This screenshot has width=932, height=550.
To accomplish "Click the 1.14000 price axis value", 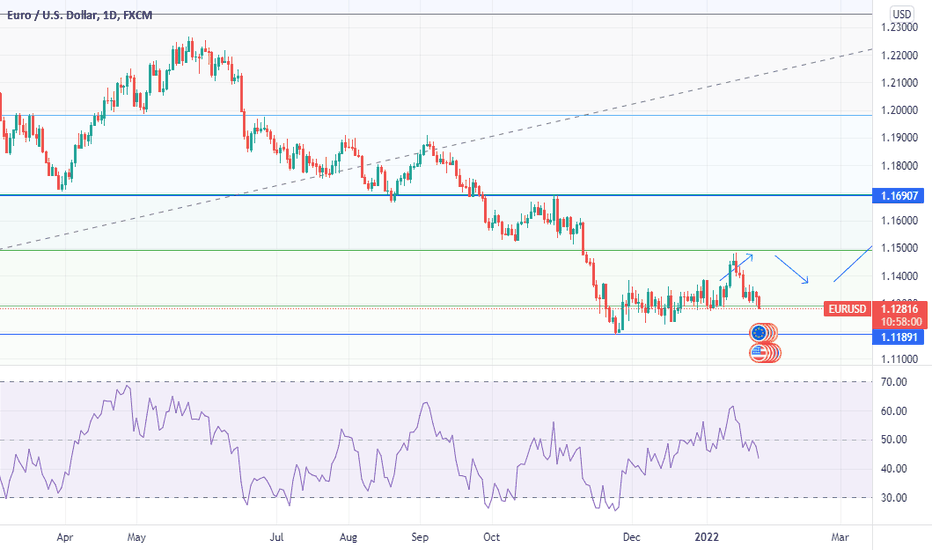I will [899, 276].
